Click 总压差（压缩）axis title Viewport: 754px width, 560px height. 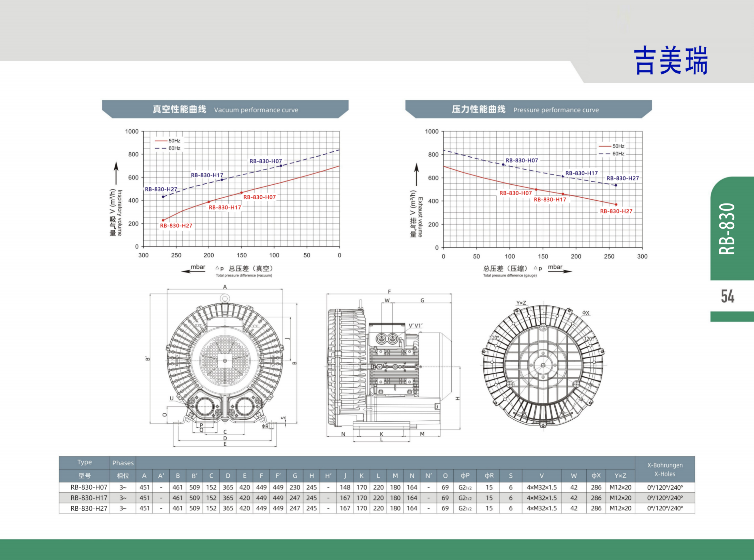tap(505, 268)
